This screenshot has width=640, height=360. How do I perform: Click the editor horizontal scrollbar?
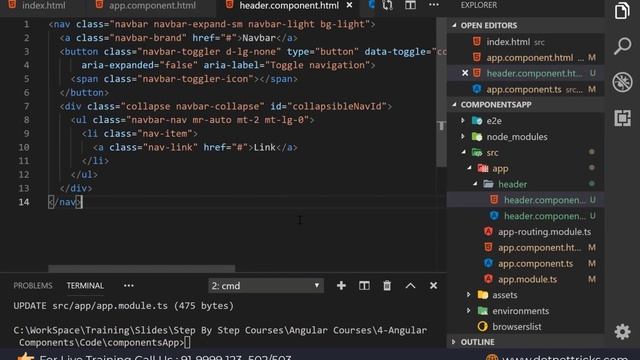pos(141,268)
